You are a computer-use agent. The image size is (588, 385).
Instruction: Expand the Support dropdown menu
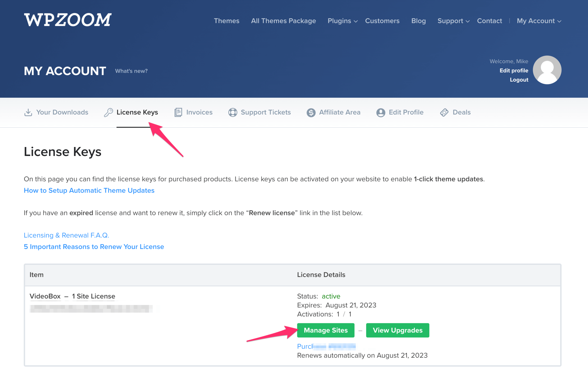(x=453, y=21)
